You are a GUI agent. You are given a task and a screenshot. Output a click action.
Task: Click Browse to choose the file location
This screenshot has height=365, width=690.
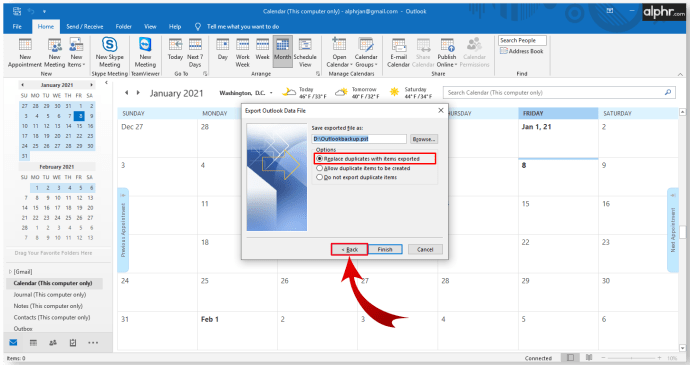(x=424, y=139)
